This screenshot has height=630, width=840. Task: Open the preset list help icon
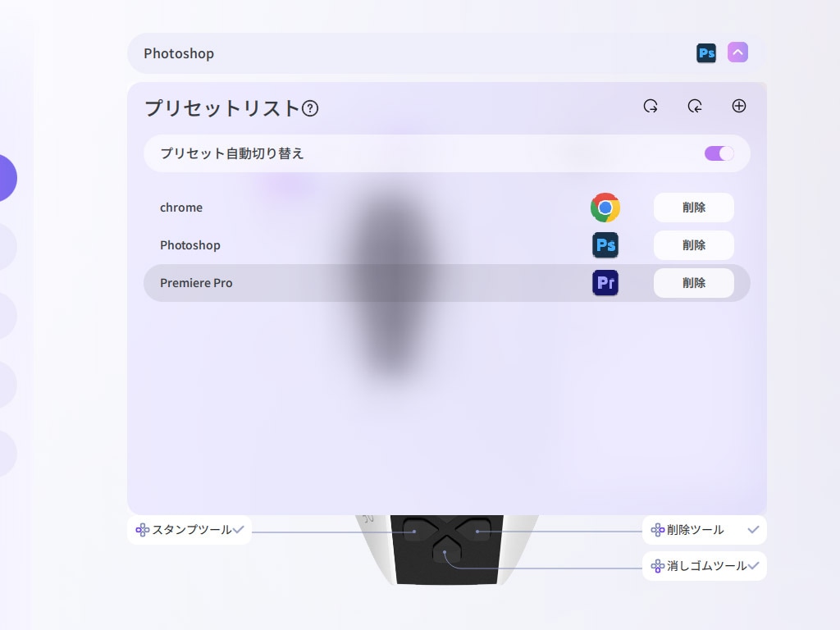(310, 109)
